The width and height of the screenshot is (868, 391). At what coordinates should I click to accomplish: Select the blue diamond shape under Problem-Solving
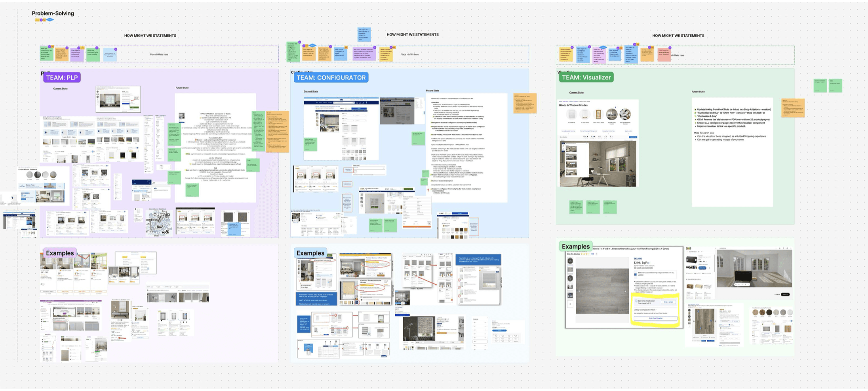tap(50, 20)
